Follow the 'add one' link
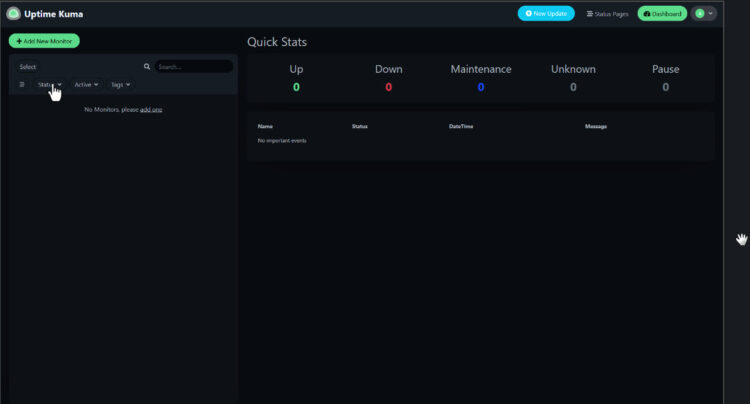This screenshot has height=404, width=750. (151, 109)
